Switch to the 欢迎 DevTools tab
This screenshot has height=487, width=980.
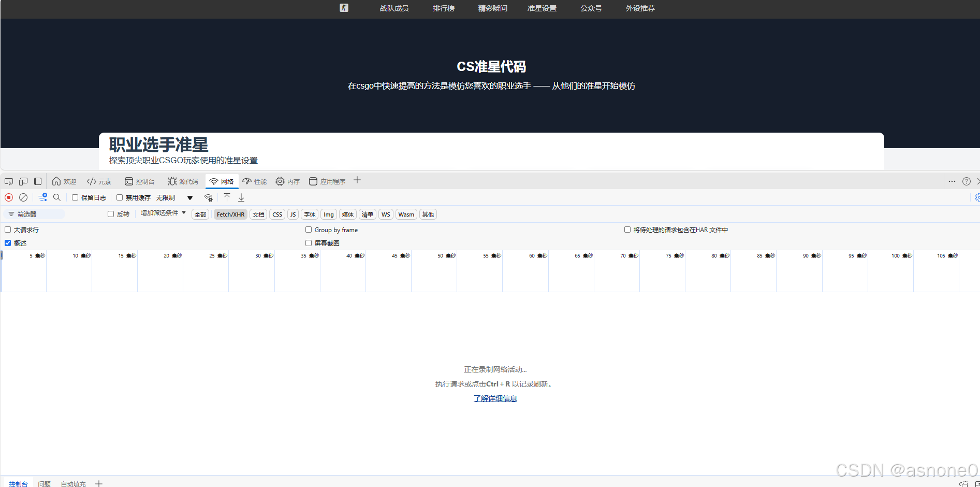[x=64, y=181]
